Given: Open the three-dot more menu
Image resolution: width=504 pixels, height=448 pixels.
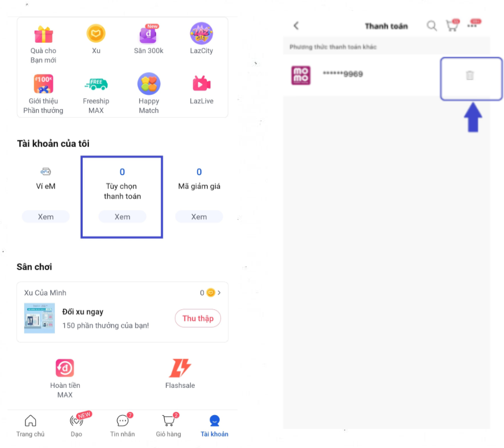Looking at the screenshot, I should pyautogui.click(x=473, y=25).
